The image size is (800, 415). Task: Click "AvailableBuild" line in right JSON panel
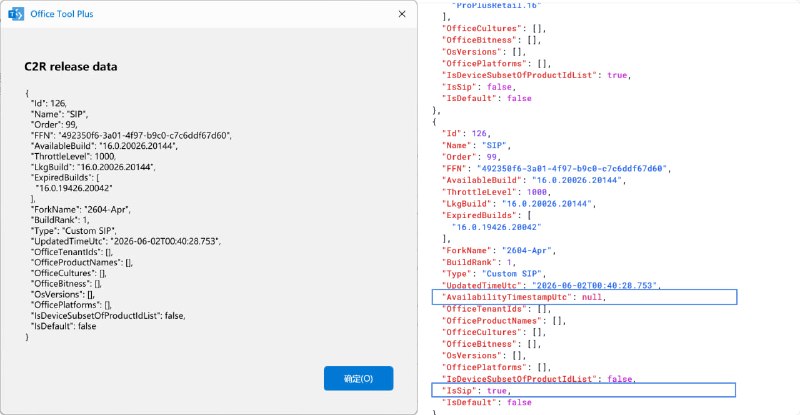point(534,180)
